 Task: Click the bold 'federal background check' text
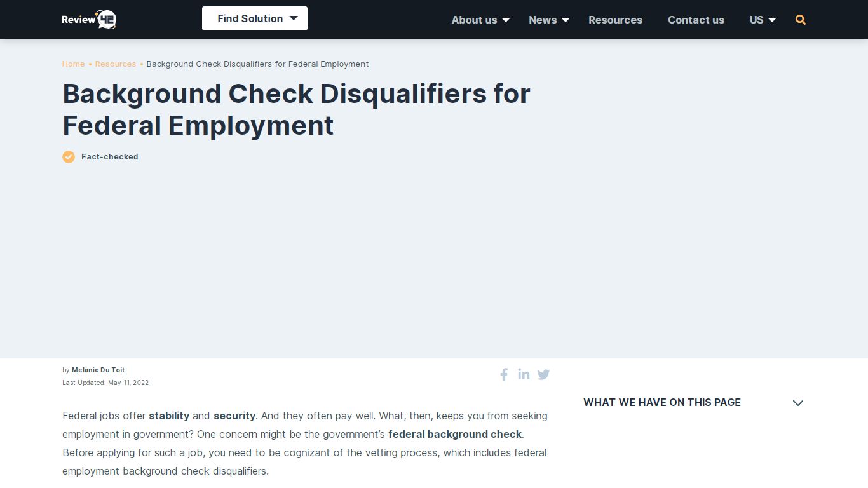[455, 435]
